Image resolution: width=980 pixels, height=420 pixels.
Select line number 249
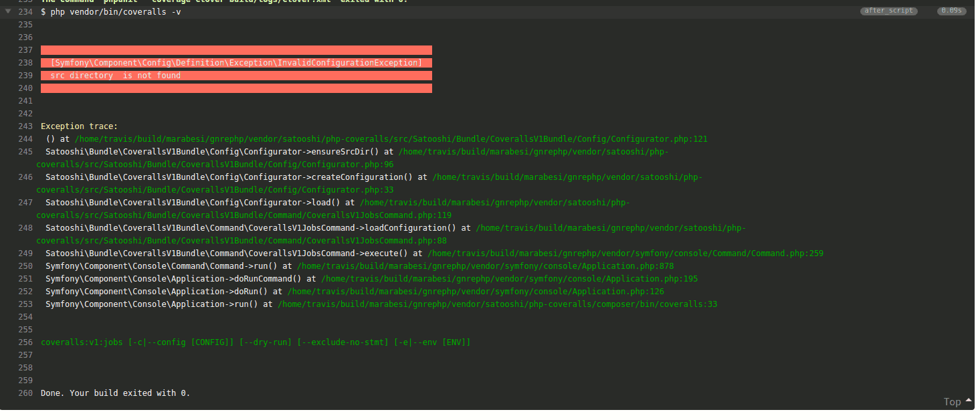tap(26, 253)
